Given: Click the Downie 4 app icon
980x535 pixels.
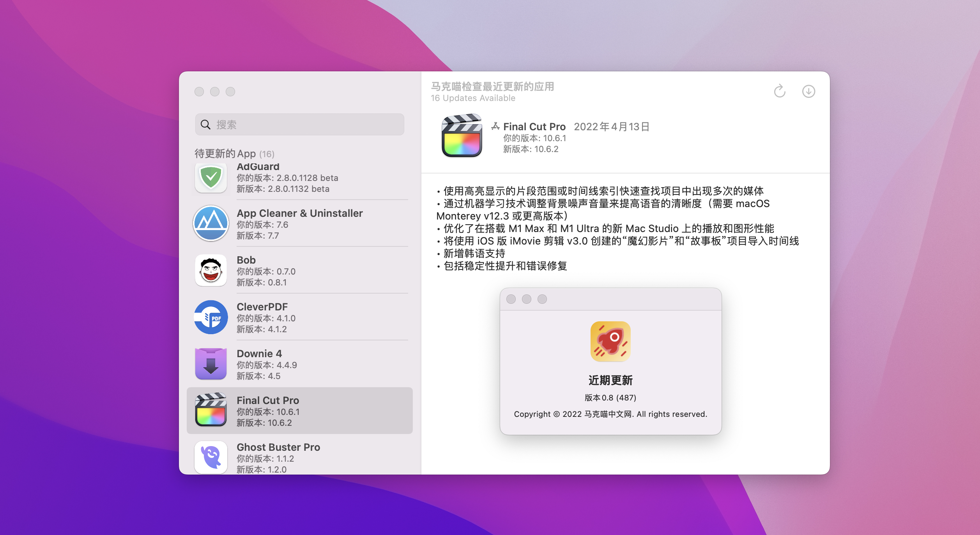Looking at the screenshot, I should pos(211,364).
